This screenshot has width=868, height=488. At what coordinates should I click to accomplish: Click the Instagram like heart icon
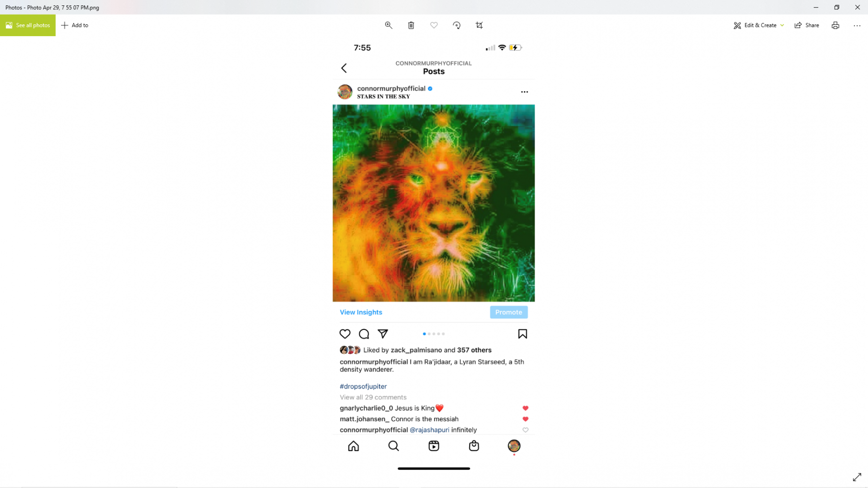coord(345,334)
